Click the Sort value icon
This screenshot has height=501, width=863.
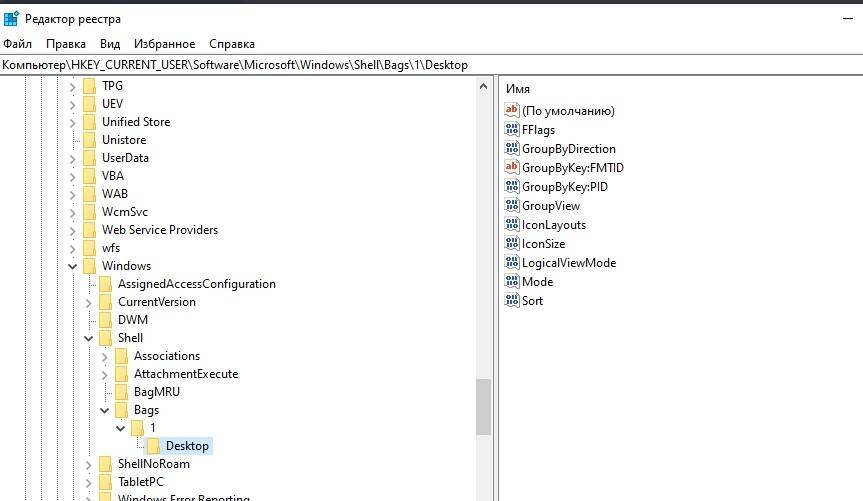click(x=512, y=301)
